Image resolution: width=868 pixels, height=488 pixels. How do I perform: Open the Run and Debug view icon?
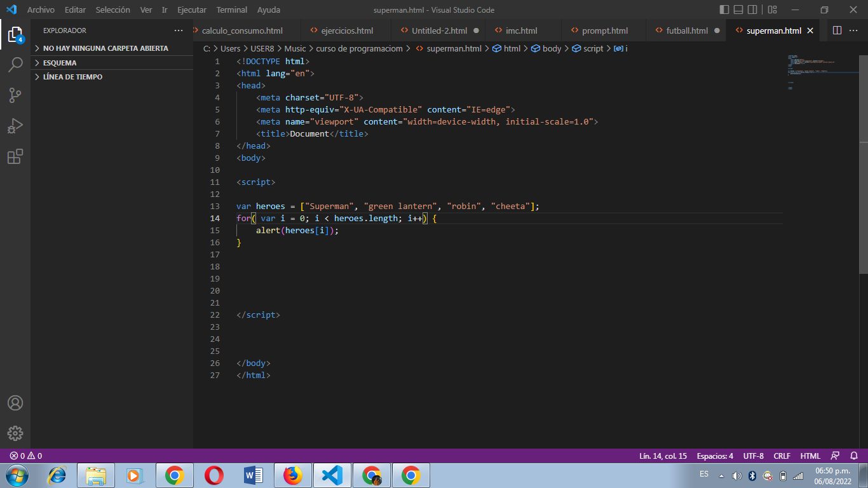pyautogui.click(x=15, y=126)
